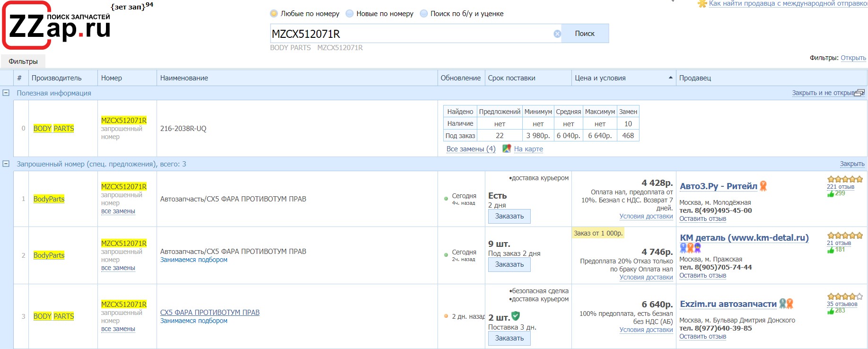Open Условия доставки for КМ деталь offer
This screenshot has width=868, height=349.
coord(646,277)
